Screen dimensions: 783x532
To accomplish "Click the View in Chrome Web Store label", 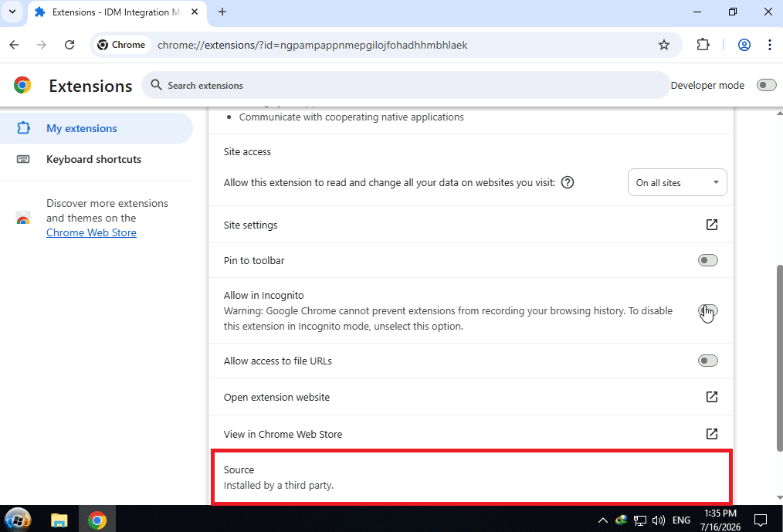I will pos(283,435).
